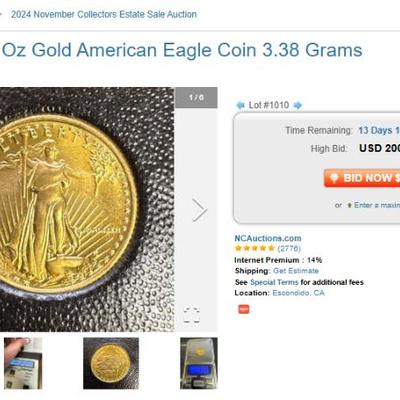Open the Escondido, CA location link
400x400 pixels.
tap(298, 293)
